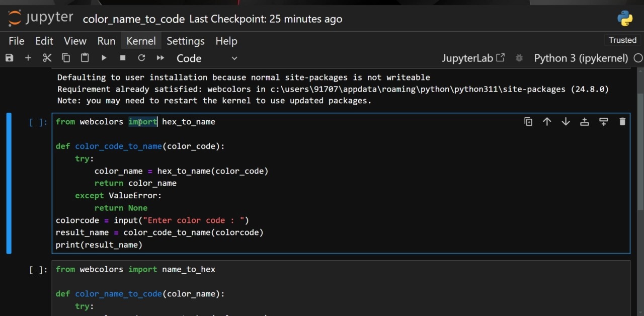The width and height of the screenshot is (644, 316).
Task: Open notebook in JupyterLab
Action: coord(473,58)
